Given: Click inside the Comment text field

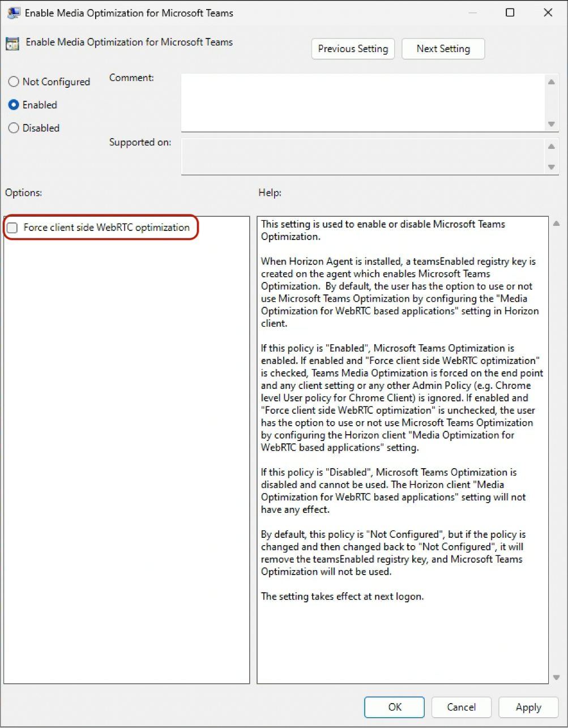Looking at the screenshot, I should [362, 102].
